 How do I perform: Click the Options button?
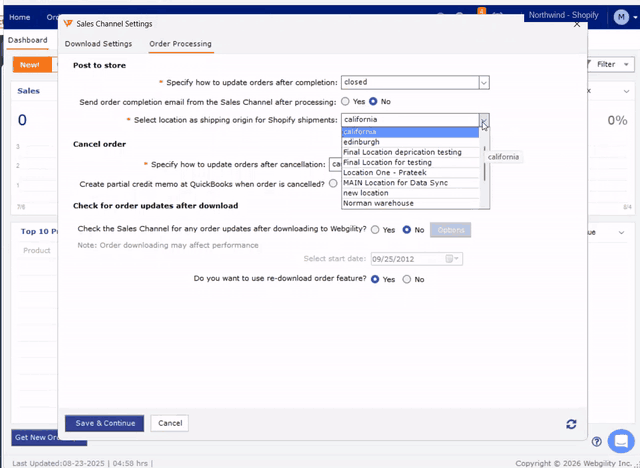coord(450,230)
